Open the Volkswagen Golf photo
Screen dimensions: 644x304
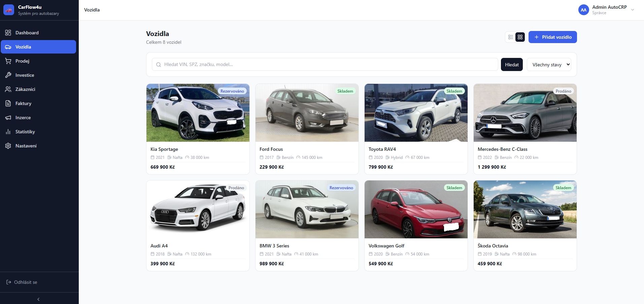tap(416, 209)
